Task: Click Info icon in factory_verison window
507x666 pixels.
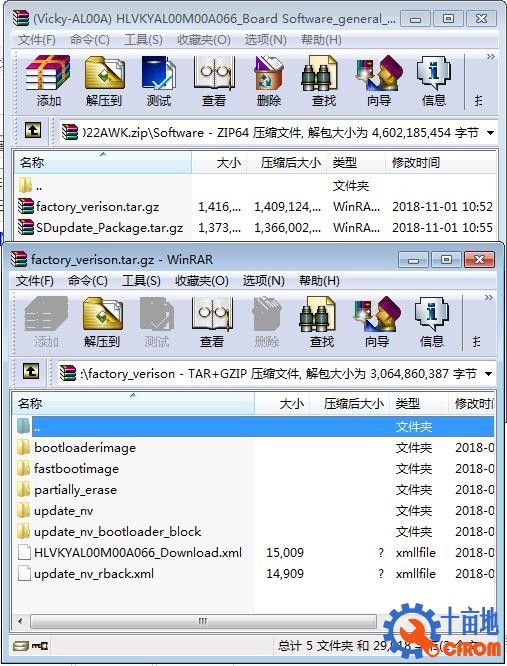Action: [432, 322]
